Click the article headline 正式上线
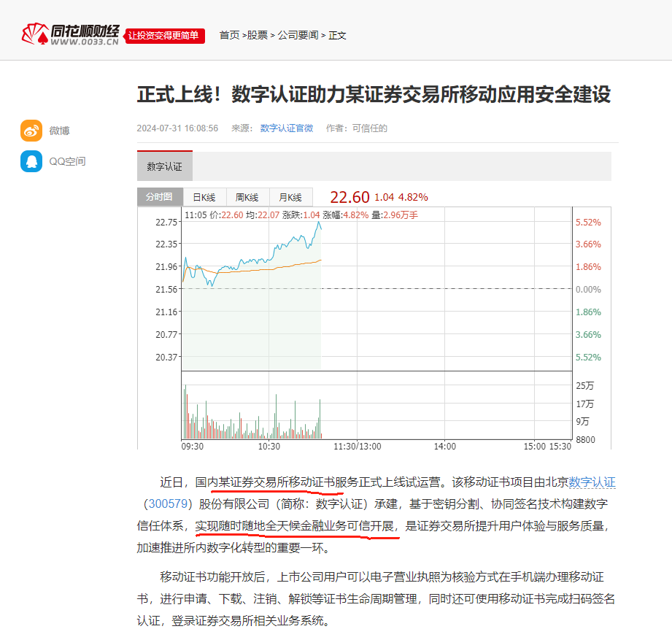This screenshot has width=672, height=629. [x=374, y=94]
